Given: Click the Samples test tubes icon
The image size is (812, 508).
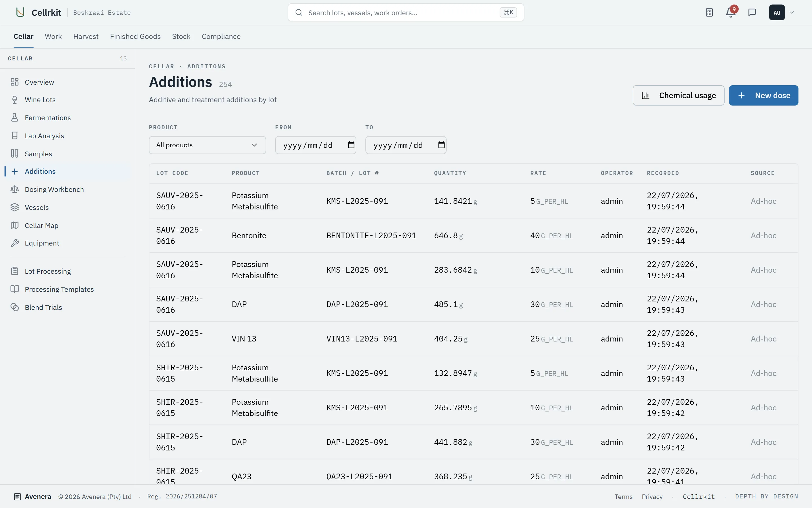Looking at the screenshot, I should pos(14,154).
